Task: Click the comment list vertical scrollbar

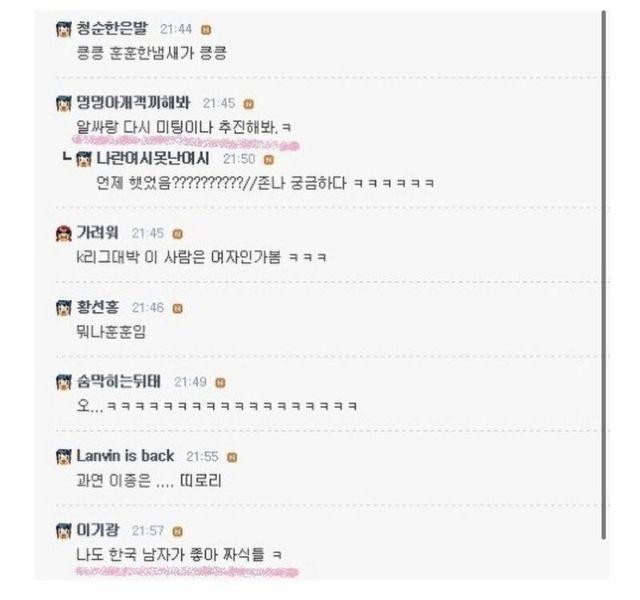Action: (604, 275)
